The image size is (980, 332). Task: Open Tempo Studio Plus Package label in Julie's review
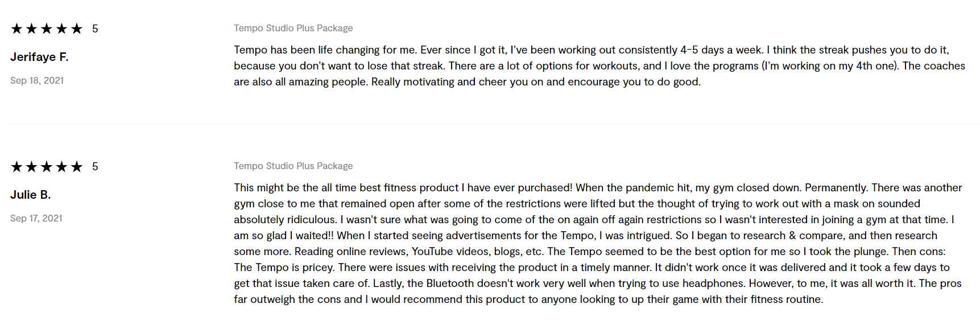[x=293, y=166]
